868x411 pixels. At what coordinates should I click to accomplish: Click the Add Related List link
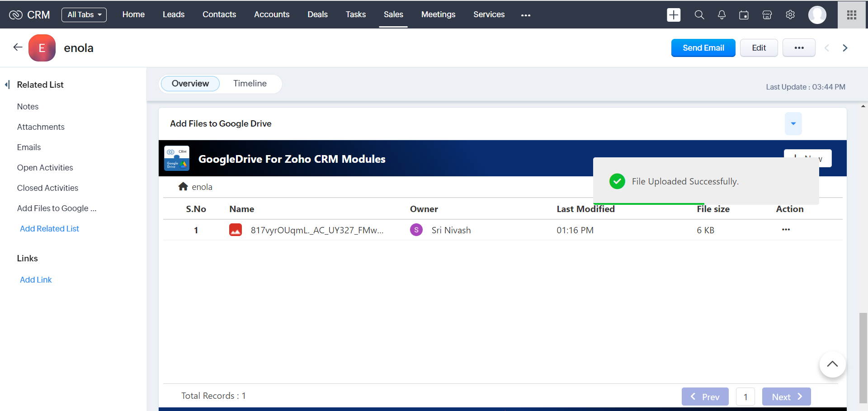pyautogui.click(x=49, y=229)
